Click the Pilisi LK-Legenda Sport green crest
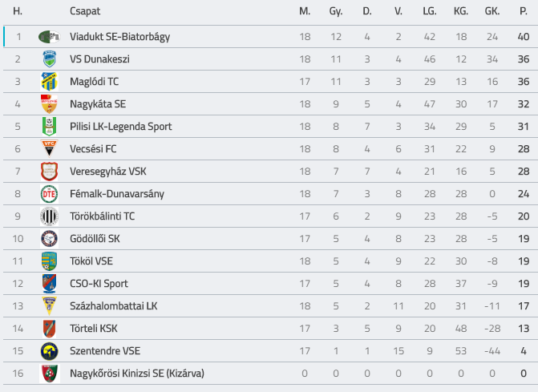The width and height of the screenshot is (538, 392). click(49, 127)
